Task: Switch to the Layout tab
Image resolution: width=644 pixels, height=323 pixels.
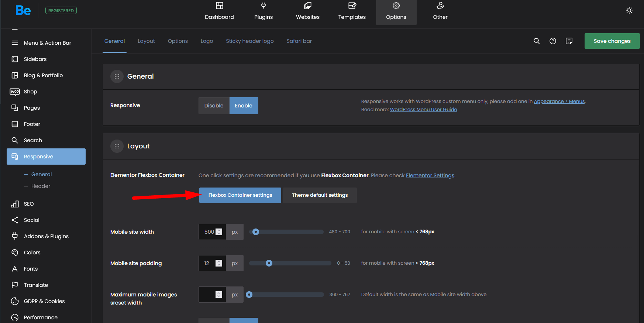Action: click(x=146, y=41)
